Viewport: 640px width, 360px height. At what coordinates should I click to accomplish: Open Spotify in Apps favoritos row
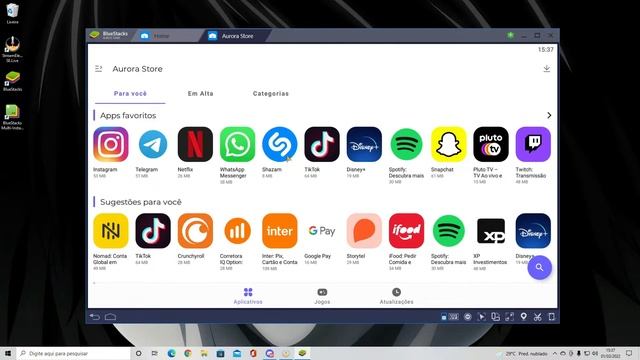click(407, 144)
